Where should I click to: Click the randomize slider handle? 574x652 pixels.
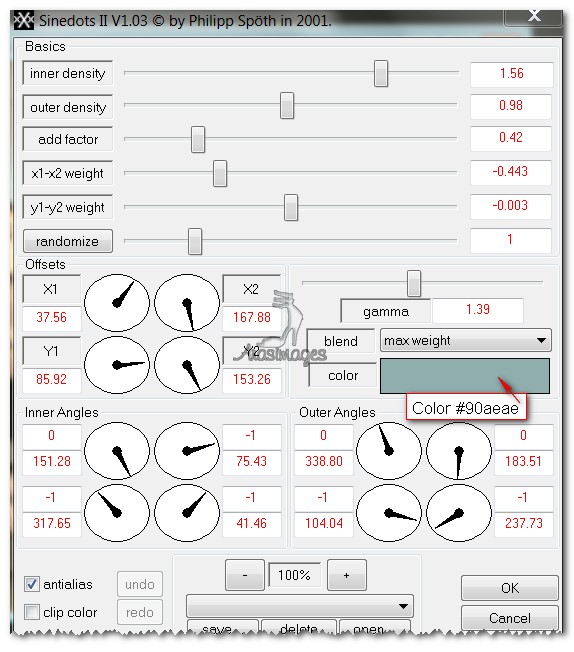coord(195,241)
